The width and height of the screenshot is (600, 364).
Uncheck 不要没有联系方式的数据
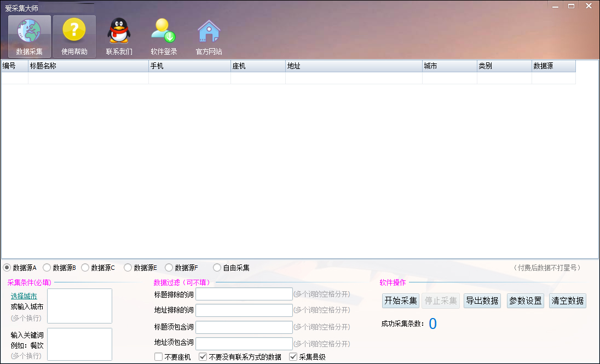(202, 356)
